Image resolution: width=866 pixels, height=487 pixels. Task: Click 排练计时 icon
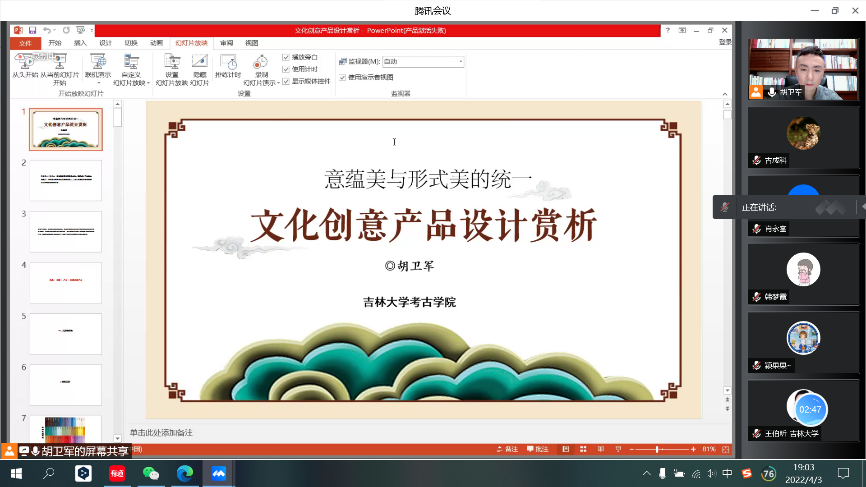228,64
